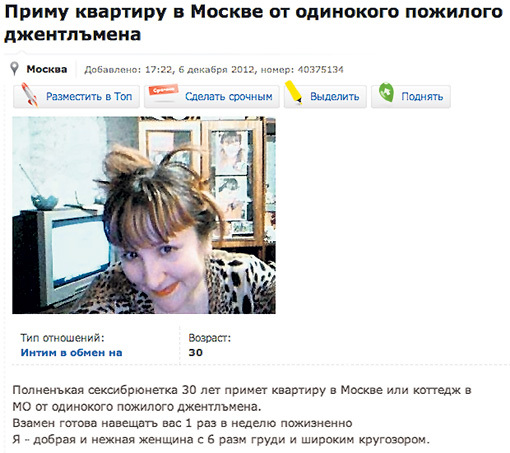Click the age value "30"
This screenshot has width=510, height=453.
[196, 353]
